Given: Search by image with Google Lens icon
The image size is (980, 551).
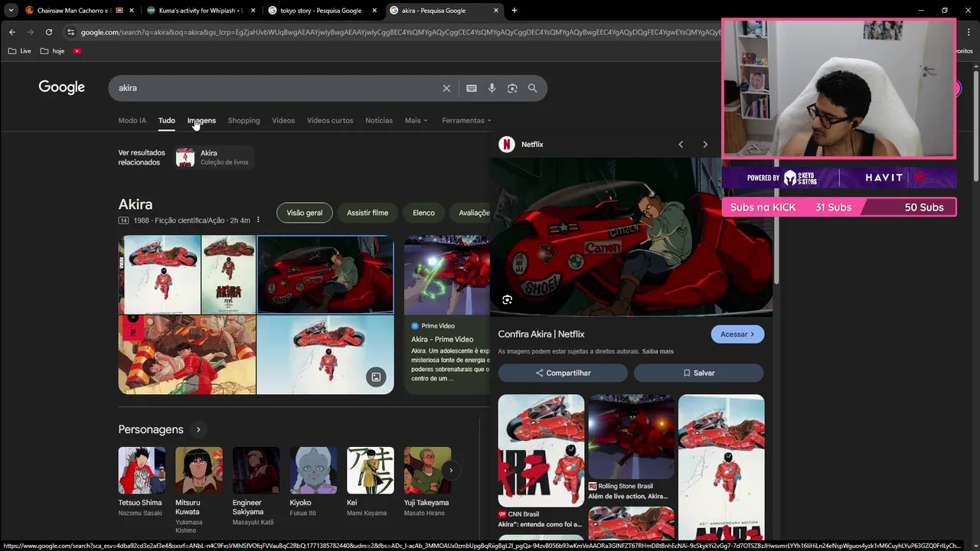Looking at the screenshot, I should (512, 88).
